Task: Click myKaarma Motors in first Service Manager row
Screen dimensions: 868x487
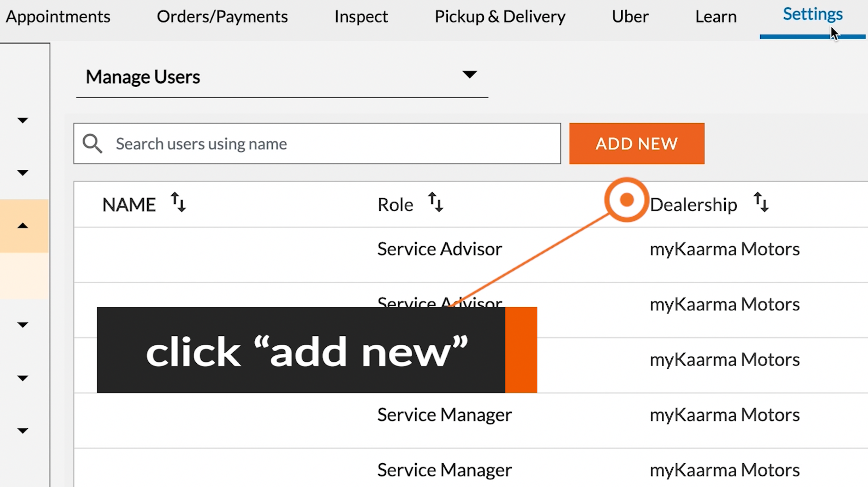Action: [x=725, y=415]
